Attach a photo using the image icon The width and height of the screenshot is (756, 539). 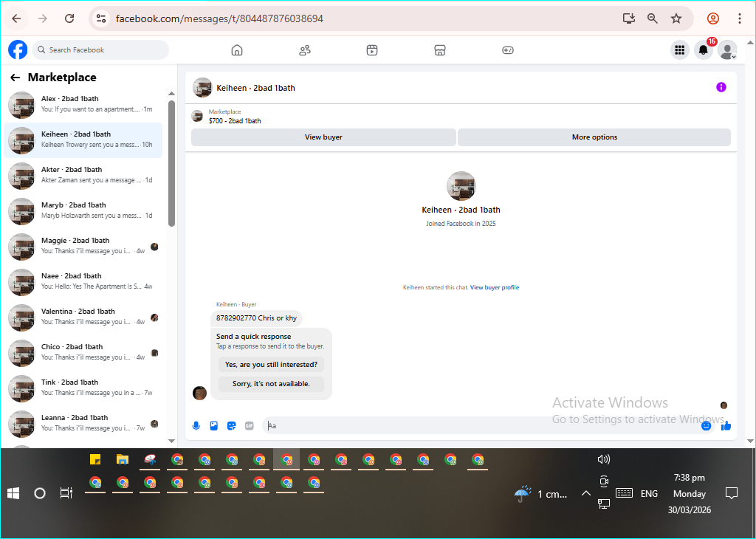(214, 426)
